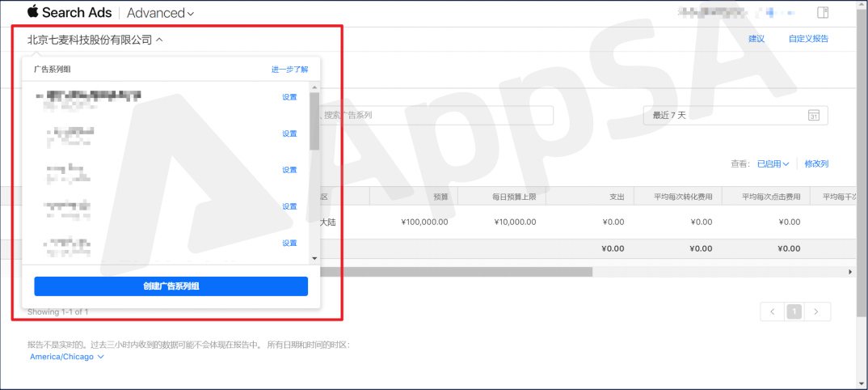Image resolution: width=868 pixels, height=390 pixels.
Task: Open the Advanced mode dropdown
Action: [161, 13]
